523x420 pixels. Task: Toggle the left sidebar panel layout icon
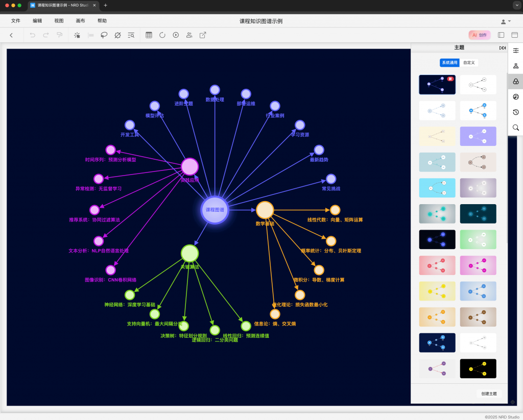(501, 35)
